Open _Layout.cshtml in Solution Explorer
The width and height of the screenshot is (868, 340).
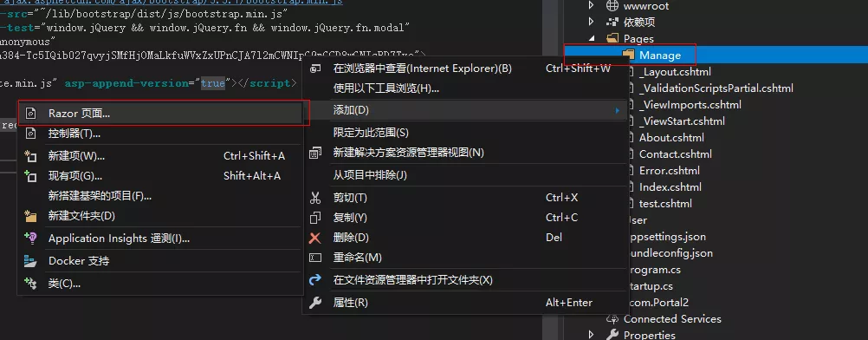[x=675, y=72]
